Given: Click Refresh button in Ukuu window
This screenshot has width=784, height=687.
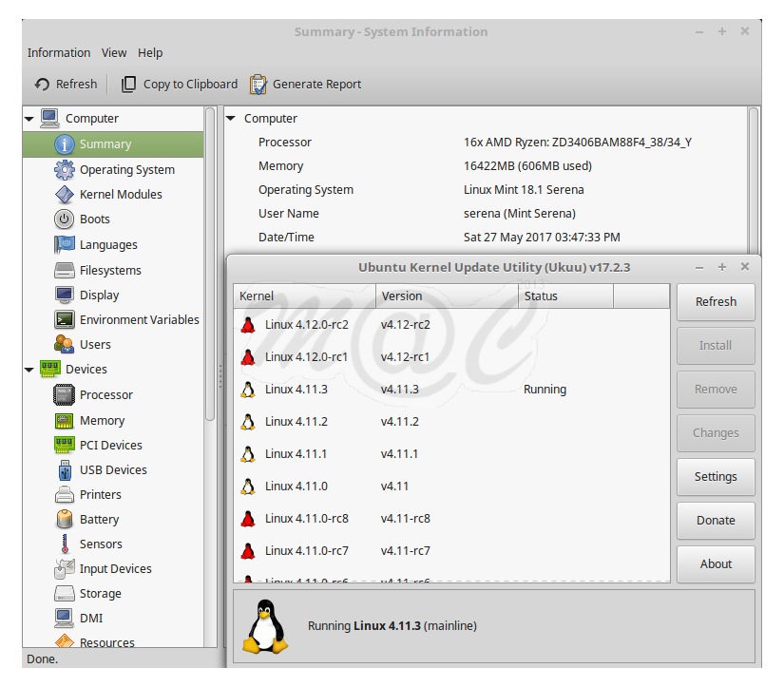Looking at the screenshot, I should coord(716,302).
